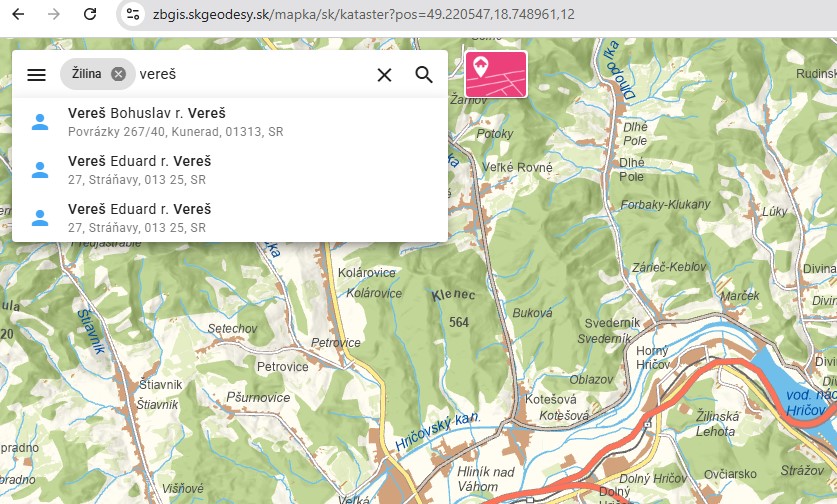Choose the last Vereš Eduard result

click(x=140, y=209)
